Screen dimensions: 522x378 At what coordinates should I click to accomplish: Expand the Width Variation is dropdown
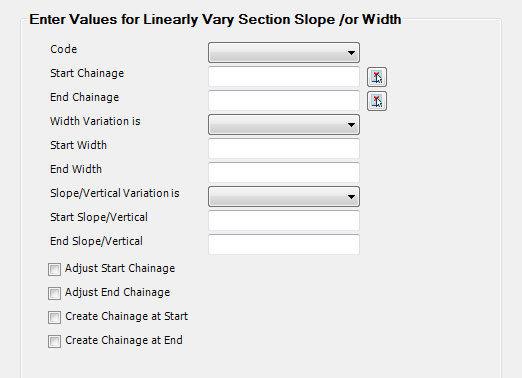[284, 124]
